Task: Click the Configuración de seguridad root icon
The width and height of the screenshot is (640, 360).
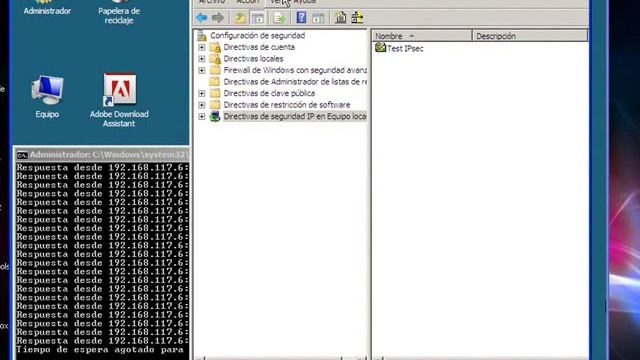Action: click(202, 36)
